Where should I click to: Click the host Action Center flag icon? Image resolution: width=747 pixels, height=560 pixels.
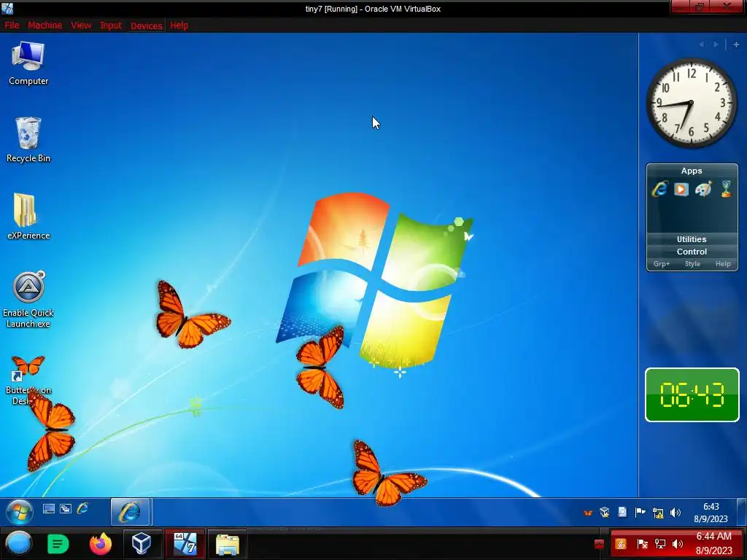pyautogui.click(x=642, y=544)
